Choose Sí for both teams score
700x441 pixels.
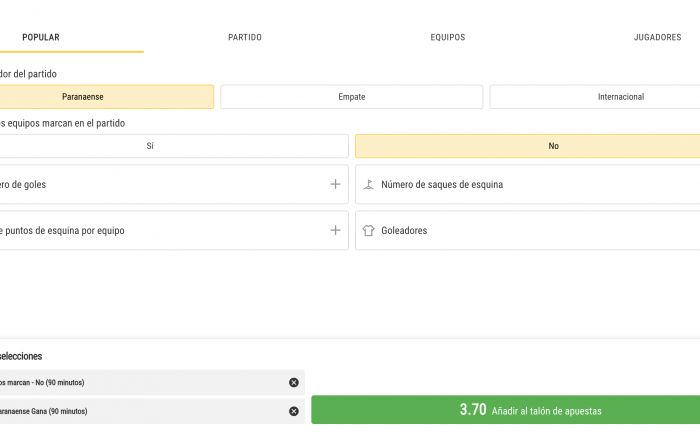[x=174, y=146]
